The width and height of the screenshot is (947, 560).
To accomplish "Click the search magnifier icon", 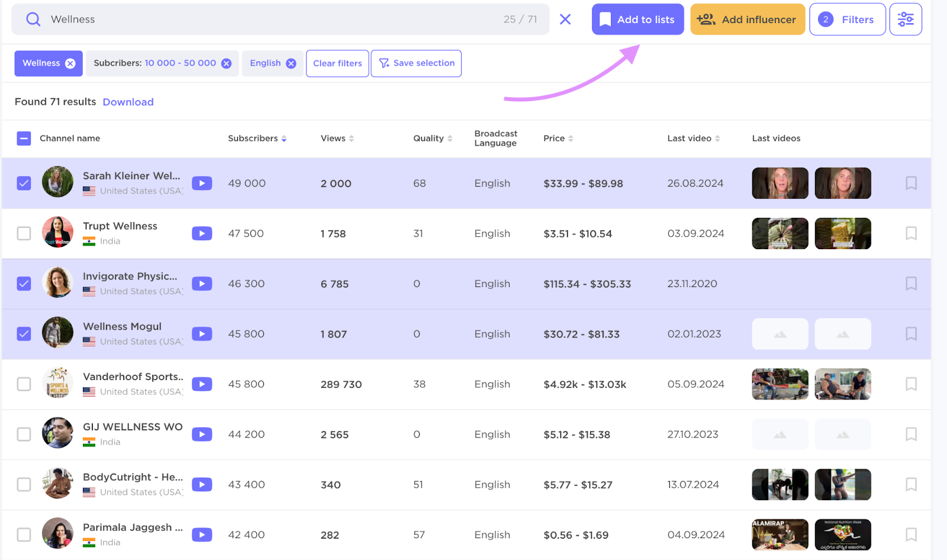I will (33, 19).
